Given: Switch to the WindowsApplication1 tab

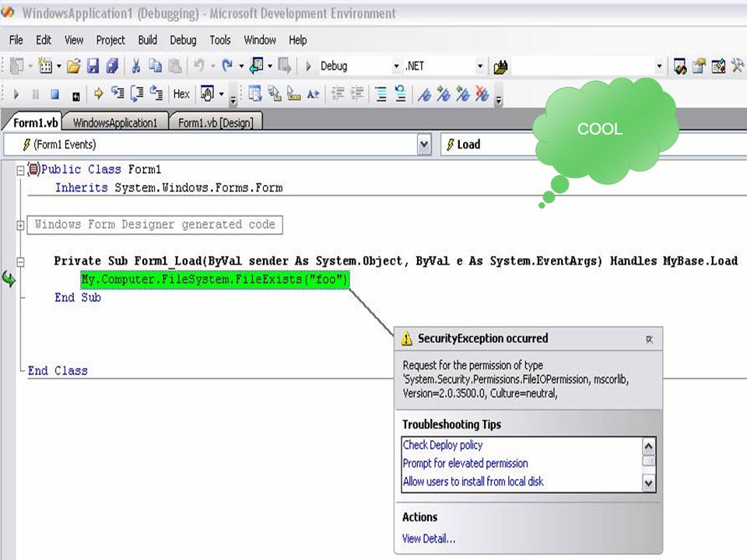Looking at the screenshot, I should [115, 122].
